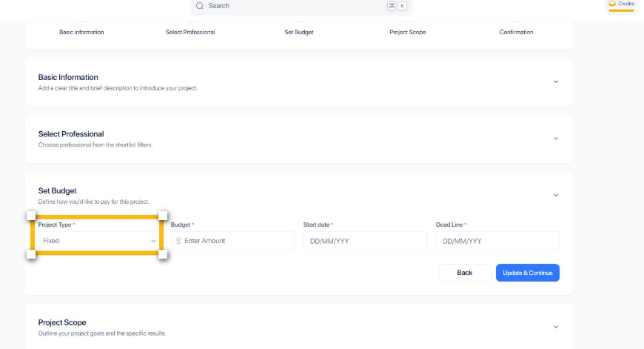Go to the Confirmation step
Screen dimensions: 644x349
pyautogui.click(x=516, y=32)
